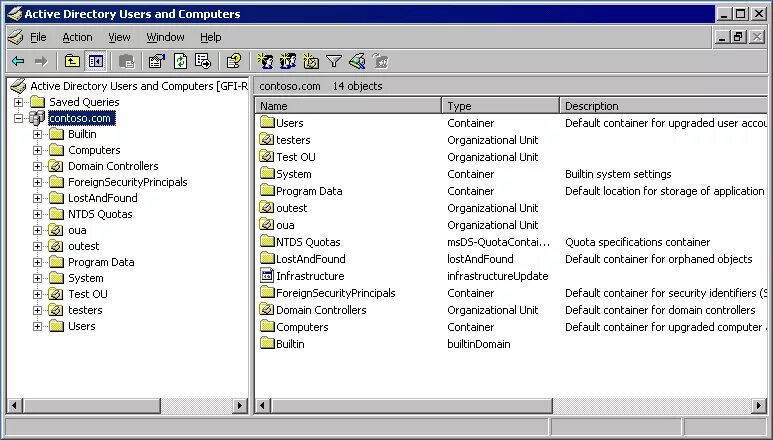Image resolution: width=773 pixels, height=440 pixels.
Task: Click the Forward arrow toolbar button
Action: coord(41,61)
